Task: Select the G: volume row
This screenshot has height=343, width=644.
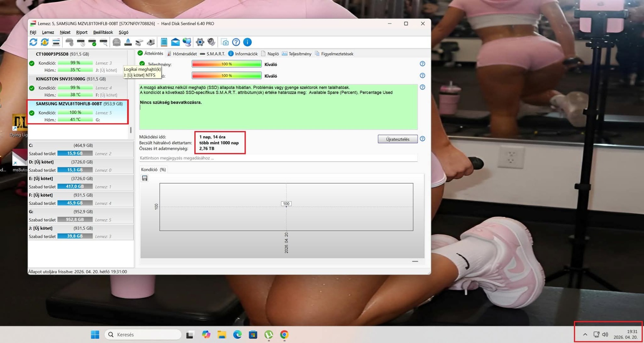Action: click(x=81, y=216)
